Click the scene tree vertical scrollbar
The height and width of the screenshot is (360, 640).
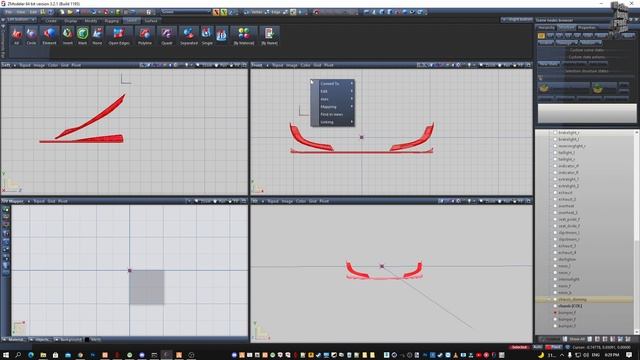[x=636, y=232]
